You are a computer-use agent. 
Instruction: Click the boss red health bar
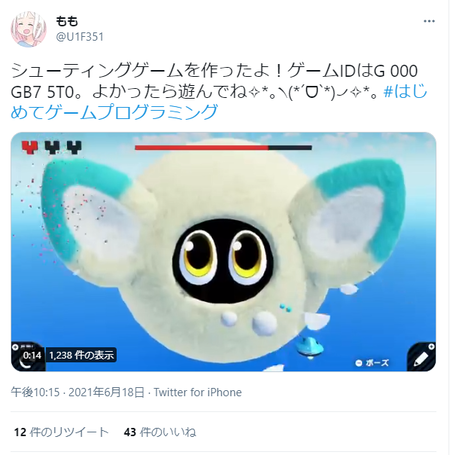pos(223,147)
